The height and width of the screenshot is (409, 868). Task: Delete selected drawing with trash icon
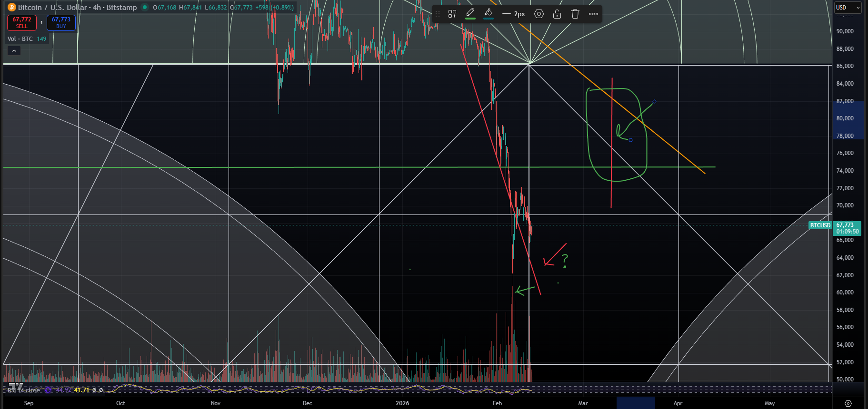point(575,14)
